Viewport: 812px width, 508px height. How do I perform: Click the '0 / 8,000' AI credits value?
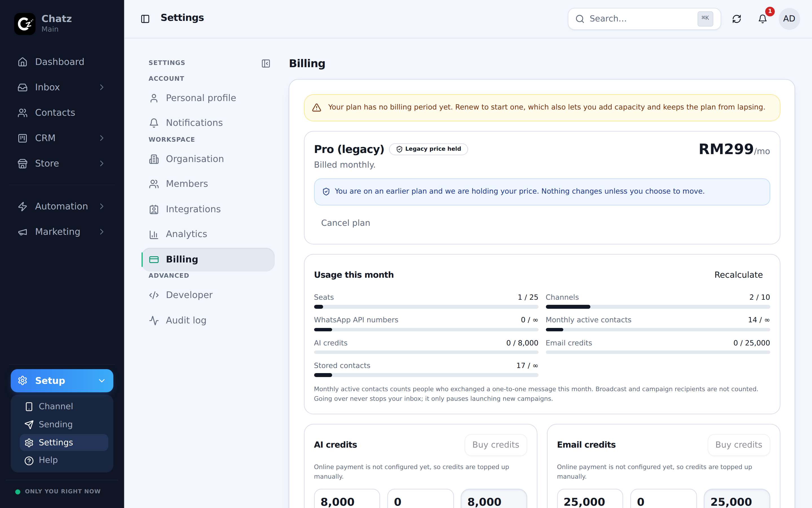click(522, 343)
